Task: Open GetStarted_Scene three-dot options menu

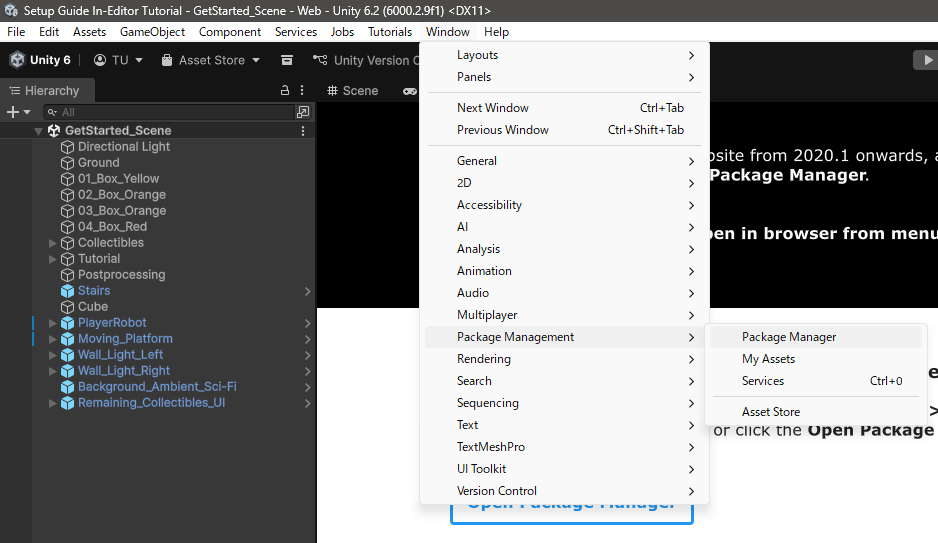Action: 303,131
